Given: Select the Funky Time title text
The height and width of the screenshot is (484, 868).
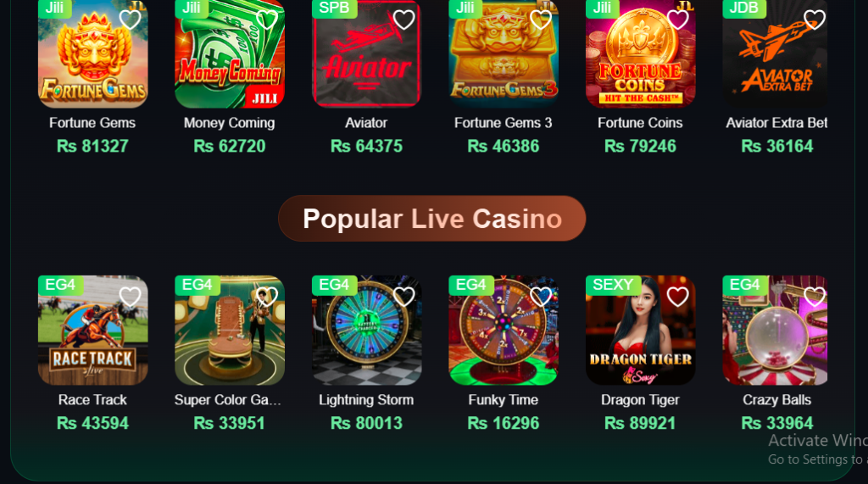Looking at the screenshot, I should tap(504, 400).
